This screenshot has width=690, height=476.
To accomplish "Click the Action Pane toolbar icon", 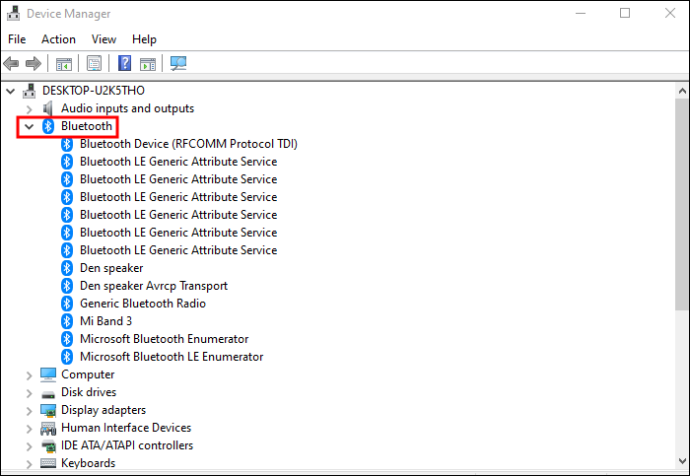I will 147,64.
